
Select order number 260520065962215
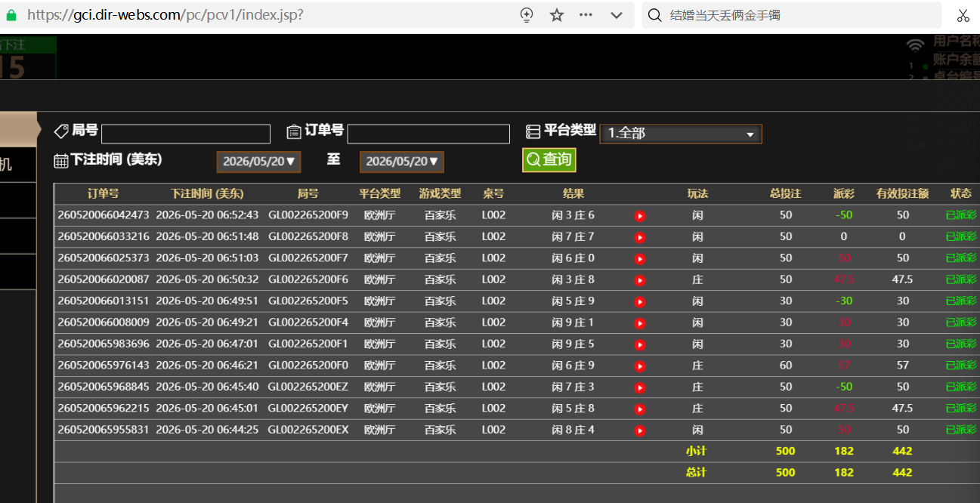tap(104, 409)
